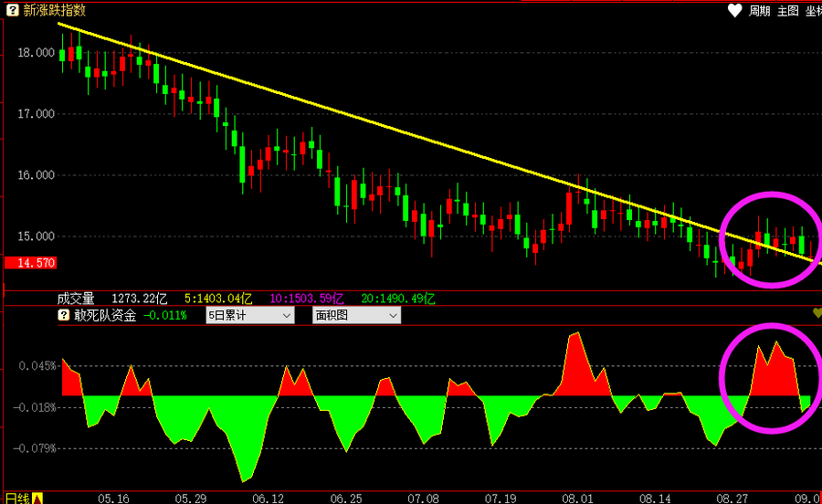The image size is (822, 504).
Task: Click the yellow arrow icon next to 日线
Action: 37,499
